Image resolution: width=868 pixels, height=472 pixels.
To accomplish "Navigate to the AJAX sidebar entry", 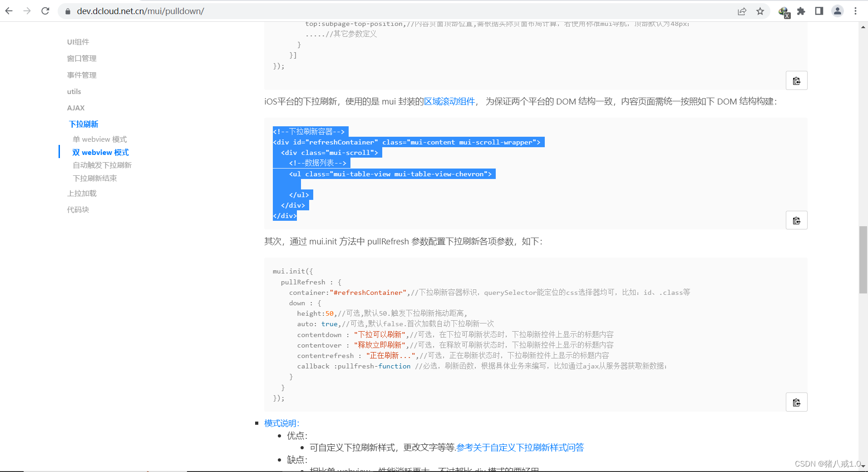I will tap(75, 108).
